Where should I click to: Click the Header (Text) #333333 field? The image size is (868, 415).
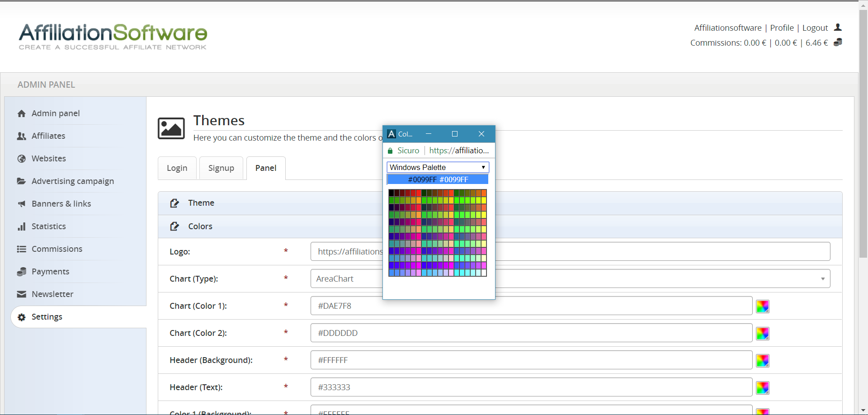point(531,387)
